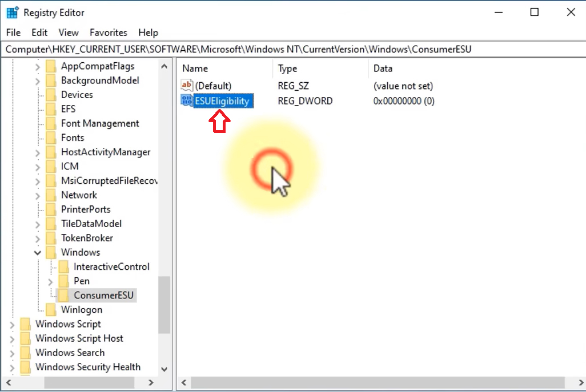Select the ConsumerESU folder icon
This screenshot has width=586, height=392.
(x=64, y=296)
